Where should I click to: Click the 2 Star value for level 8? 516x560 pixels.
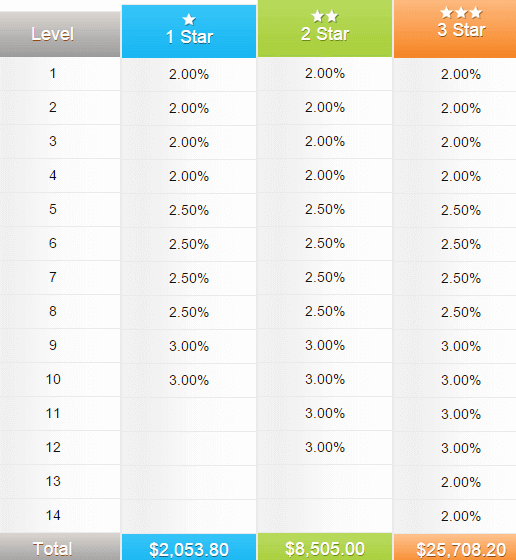[325, 311]
